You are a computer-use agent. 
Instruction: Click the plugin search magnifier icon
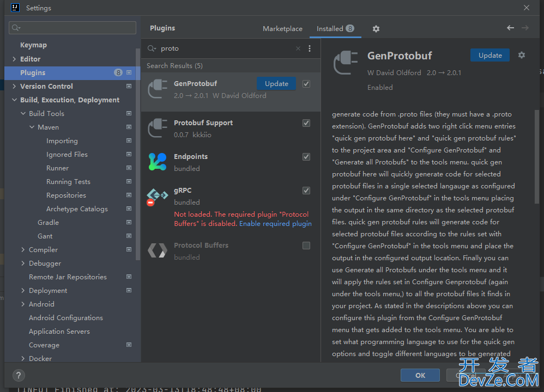click(152, 48)
